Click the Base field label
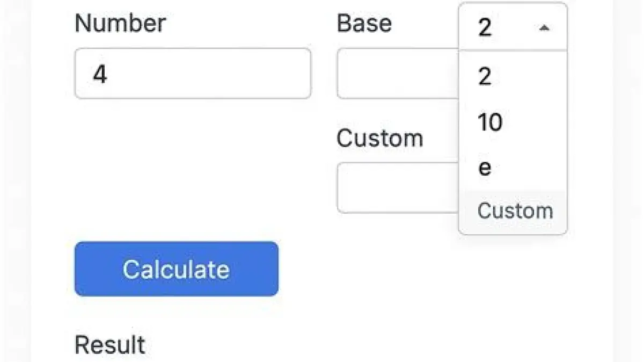The image size is (644, 362). click(364, 23)
